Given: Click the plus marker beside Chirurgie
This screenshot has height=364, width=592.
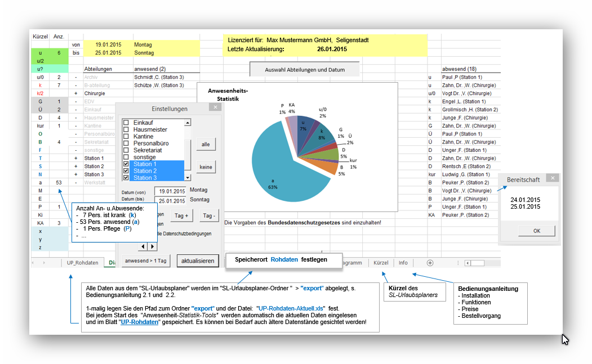Looking at the screenshot, I should pyautogui.click(x=76, y=93).
